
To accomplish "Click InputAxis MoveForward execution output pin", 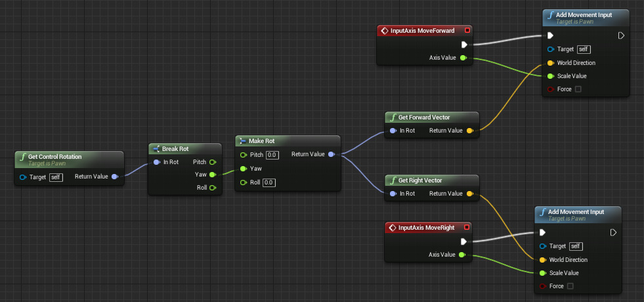I will [463, 45].
